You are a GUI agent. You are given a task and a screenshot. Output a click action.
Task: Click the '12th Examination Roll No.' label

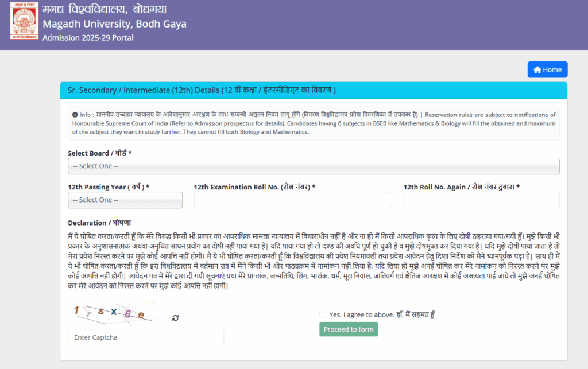coord(254,187)
